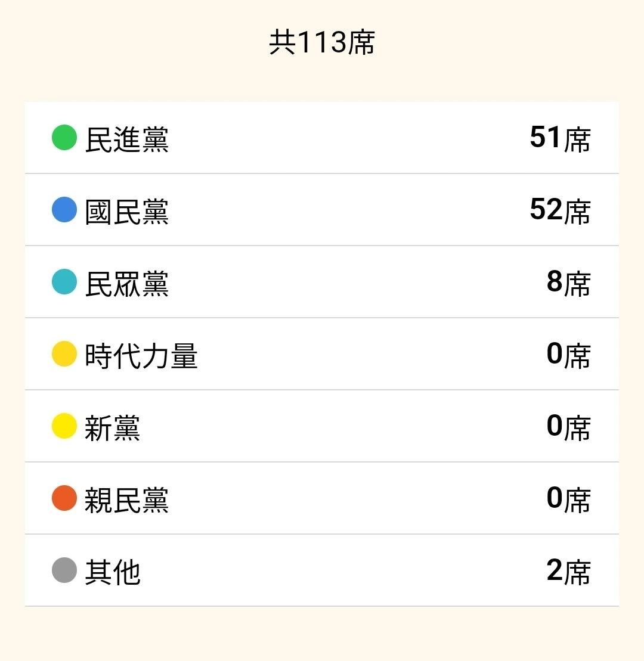Click the blue dot beside 國民黨

point(64,210)
